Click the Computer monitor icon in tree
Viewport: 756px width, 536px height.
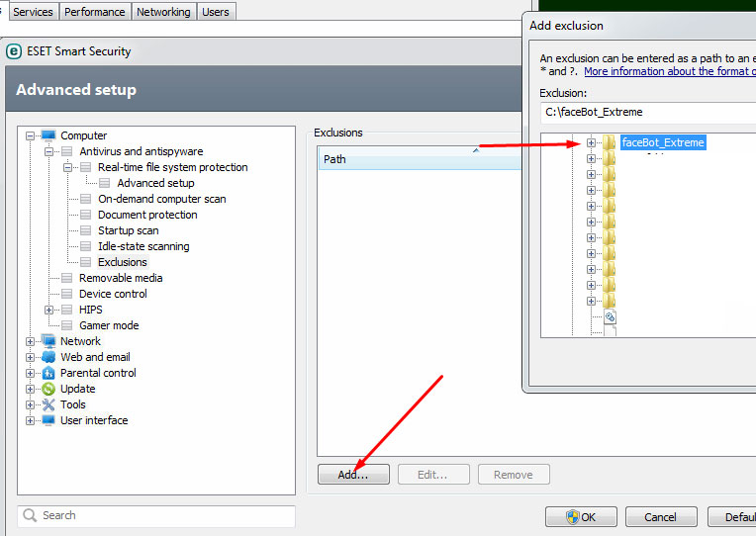48,135
